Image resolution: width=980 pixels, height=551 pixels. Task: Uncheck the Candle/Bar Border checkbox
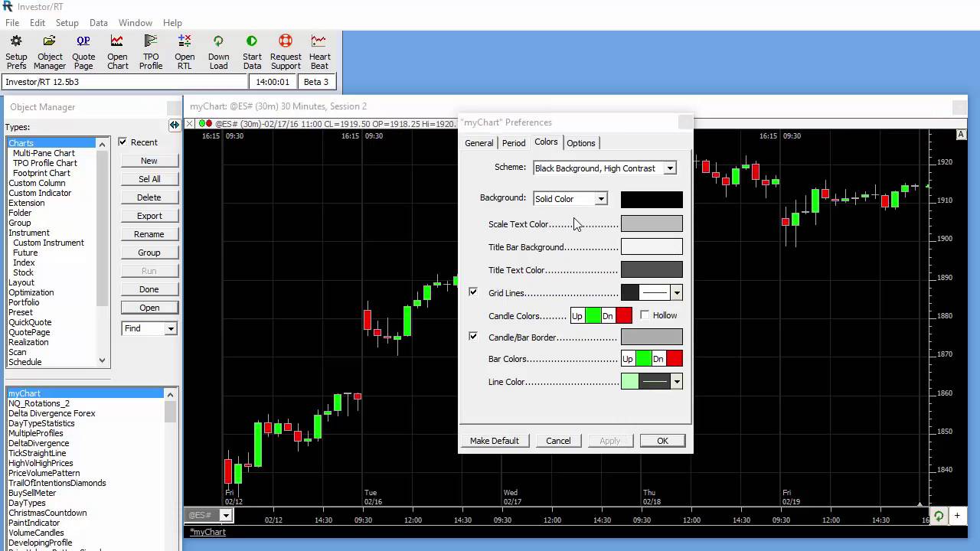pos(473,337)
